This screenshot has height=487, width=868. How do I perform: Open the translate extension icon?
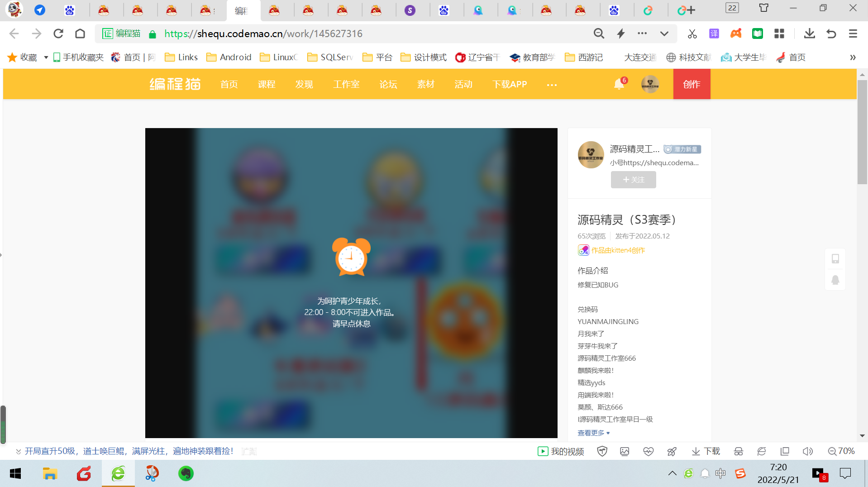714,33
